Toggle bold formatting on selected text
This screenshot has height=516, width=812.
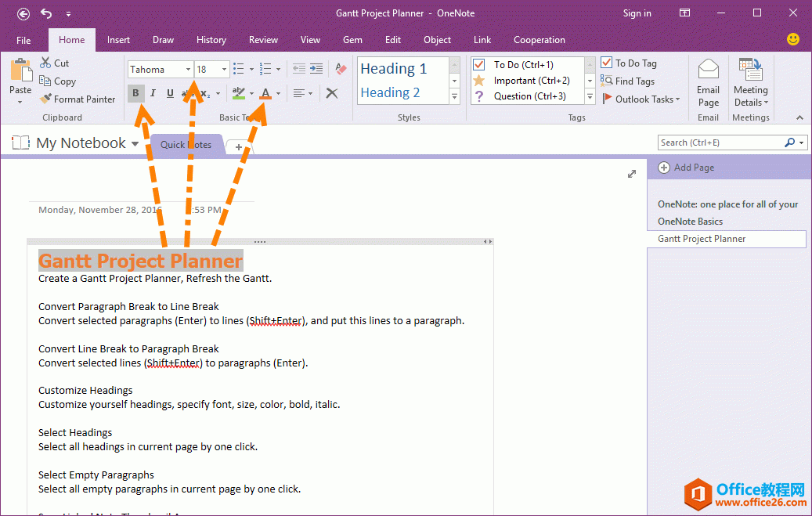136,93
